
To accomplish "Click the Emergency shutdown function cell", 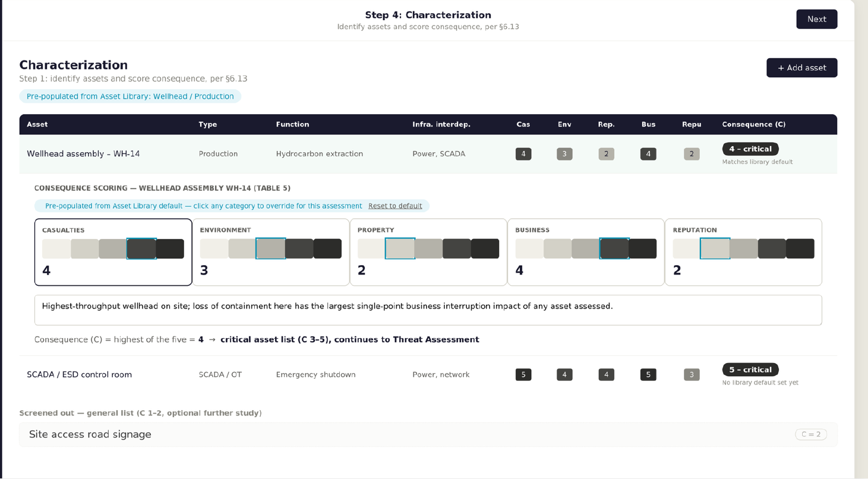I will (x=316, y=374).
